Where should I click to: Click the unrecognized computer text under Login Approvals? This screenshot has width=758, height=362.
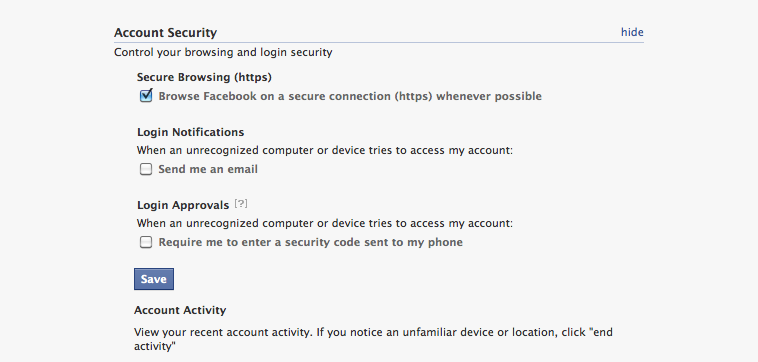(324, 223)
